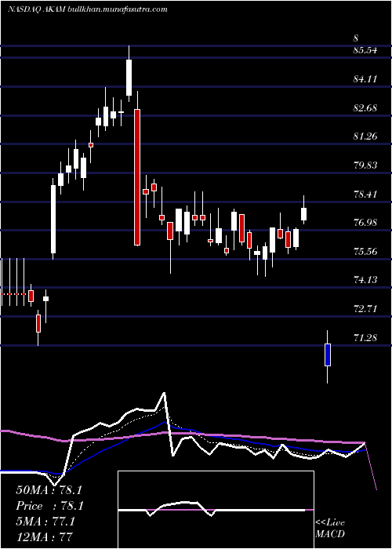
Task: Click the Price : 78.1 readout
Action: 49,506
